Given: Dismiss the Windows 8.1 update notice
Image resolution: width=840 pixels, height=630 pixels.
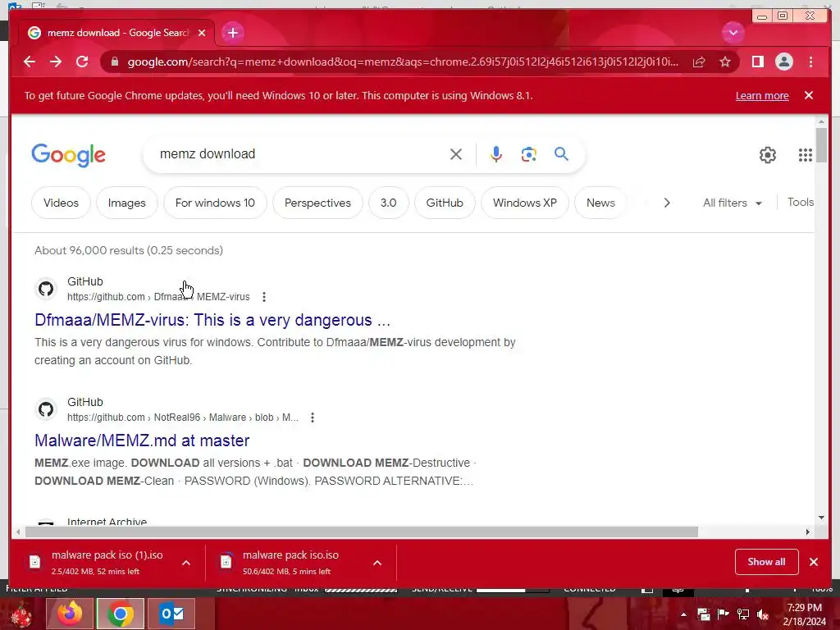Looking at the screenshot, I should click(x=808, y=95).
